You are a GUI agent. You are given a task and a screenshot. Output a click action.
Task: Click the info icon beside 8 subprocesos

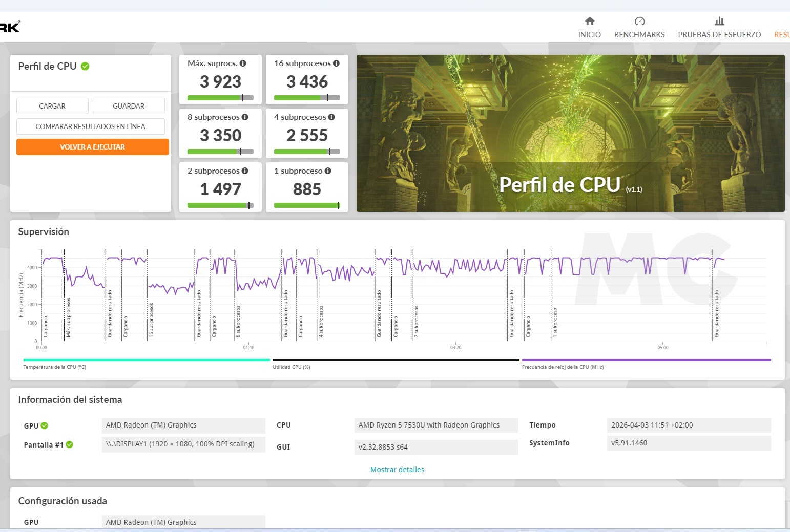point(246,117)
